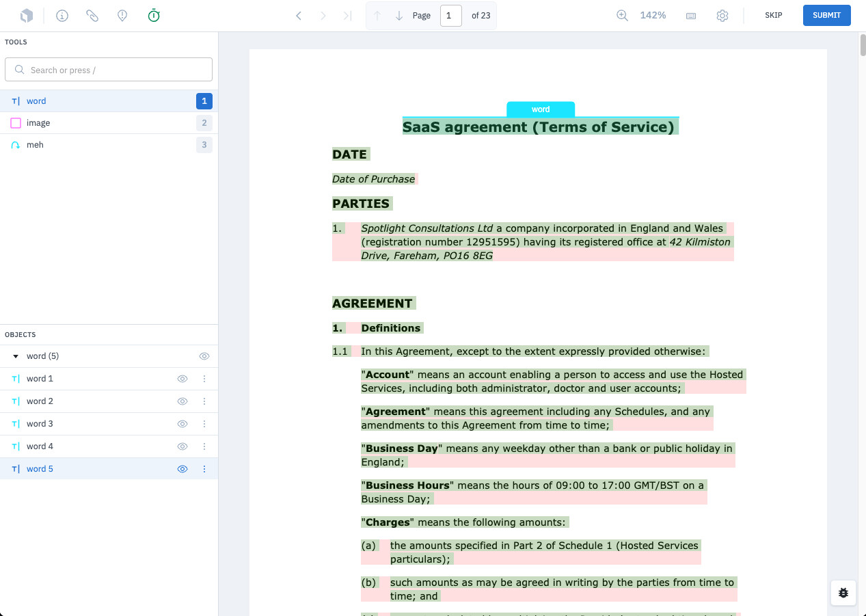Click the zoom magnifier icon beside 142%
This screenshot has width=866, height=616.
(622, 16)
